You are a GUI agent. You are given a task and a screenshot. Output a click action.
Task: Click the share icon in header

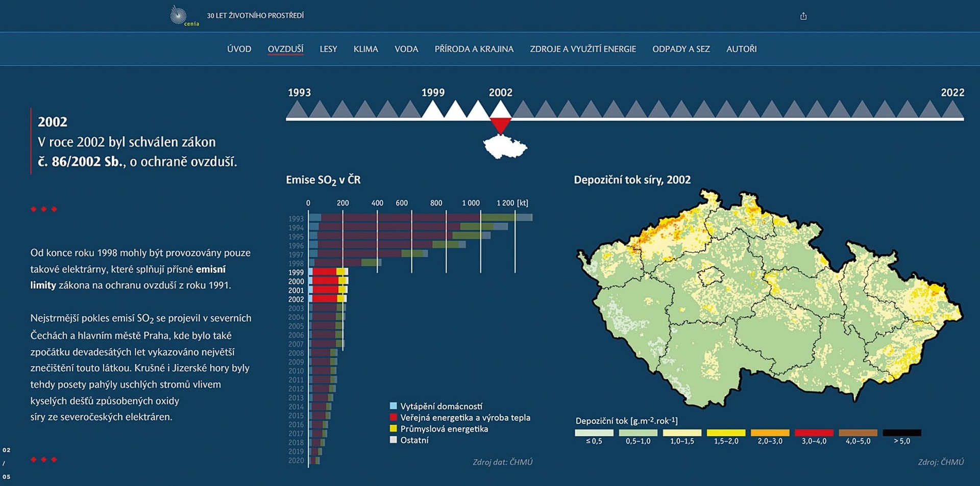click(803, 16)
